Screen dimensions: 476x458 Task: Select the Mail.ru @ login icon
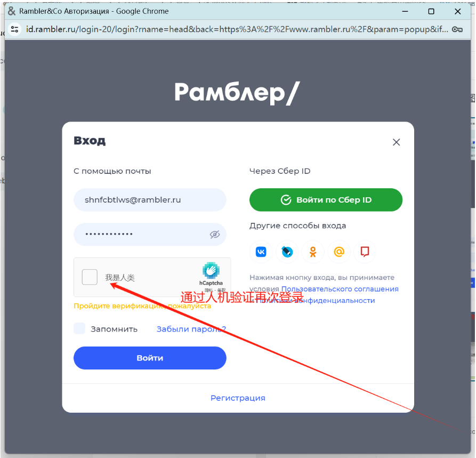coord(339,252)
